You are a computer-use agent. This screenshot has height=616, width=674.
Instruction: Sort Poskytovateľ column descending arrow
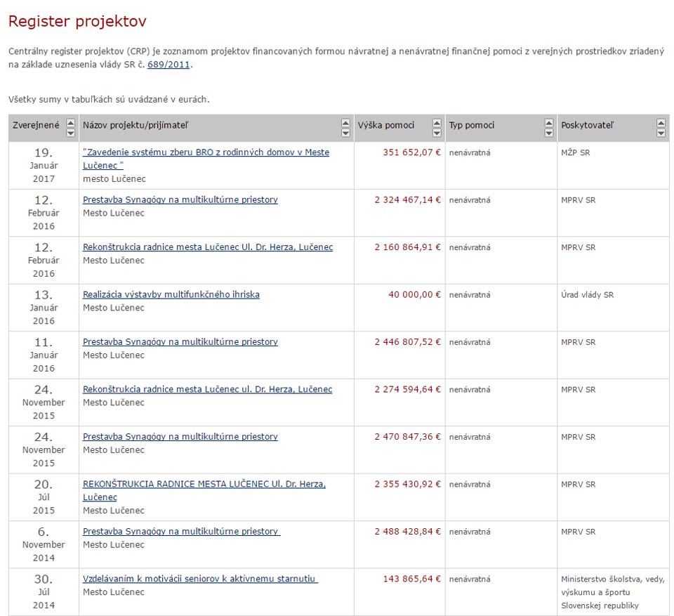tap(661, 132)
